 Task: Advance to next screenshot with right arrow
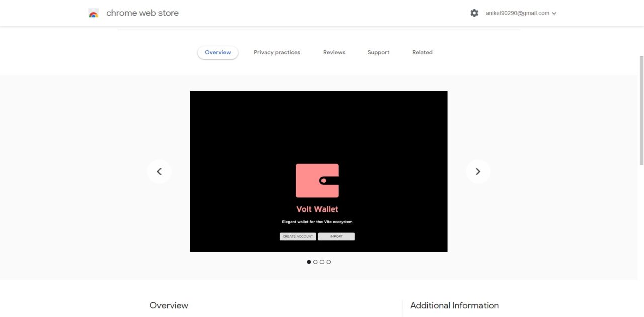coord(478,171)
